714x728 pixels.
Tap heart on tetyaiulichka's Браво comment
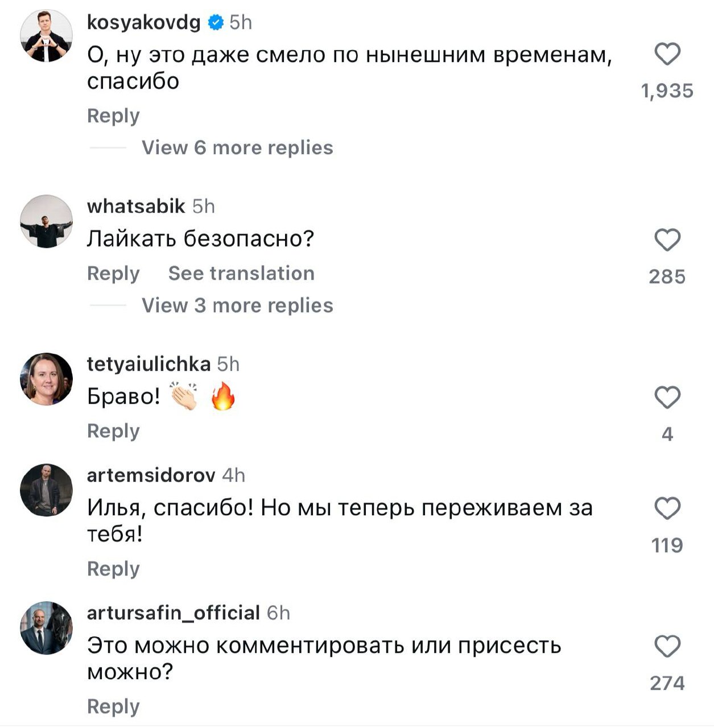click(x=667, y=398)
